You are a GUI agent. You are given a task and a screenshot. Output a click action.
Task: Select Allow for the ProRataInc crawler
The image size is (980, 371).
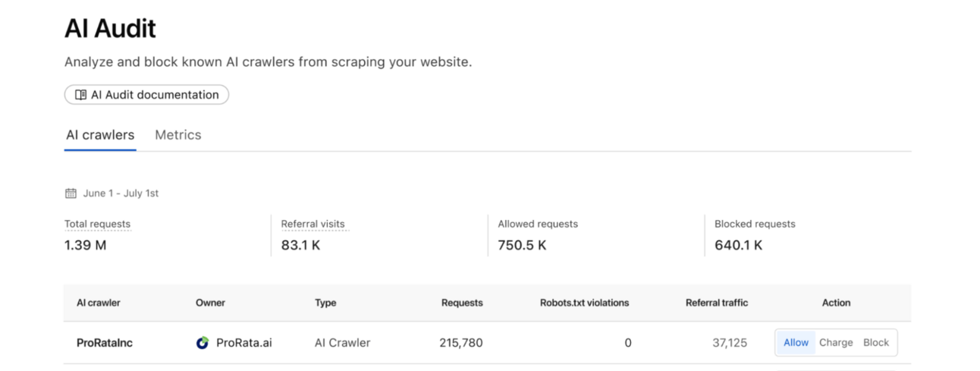[x=796, y=343]
